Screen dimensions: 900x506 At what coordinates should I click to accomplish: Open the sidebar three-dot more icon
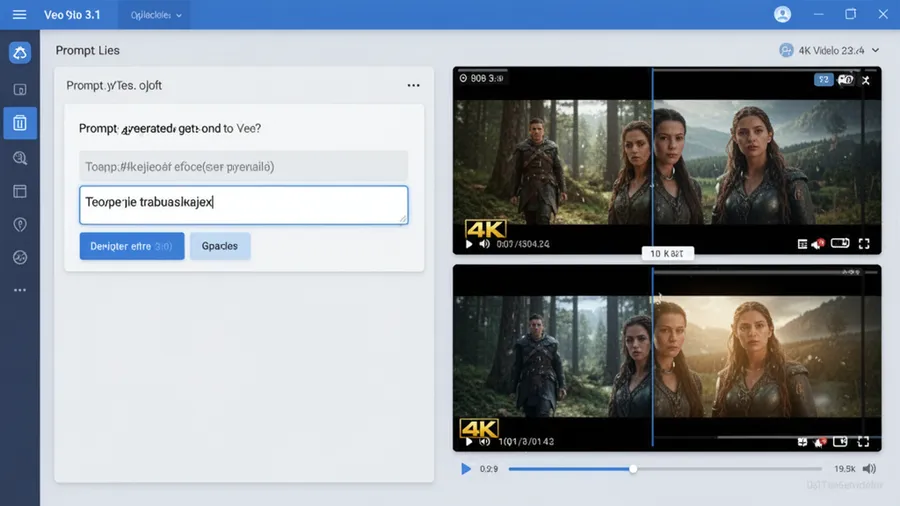click(x=20, y=290)
